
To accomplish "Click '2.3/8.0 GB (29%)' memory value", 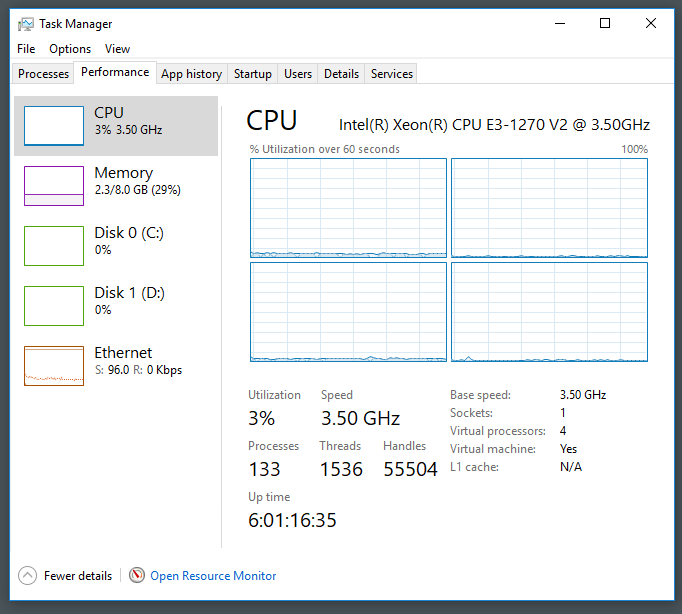I will click(x=137, y=190).
